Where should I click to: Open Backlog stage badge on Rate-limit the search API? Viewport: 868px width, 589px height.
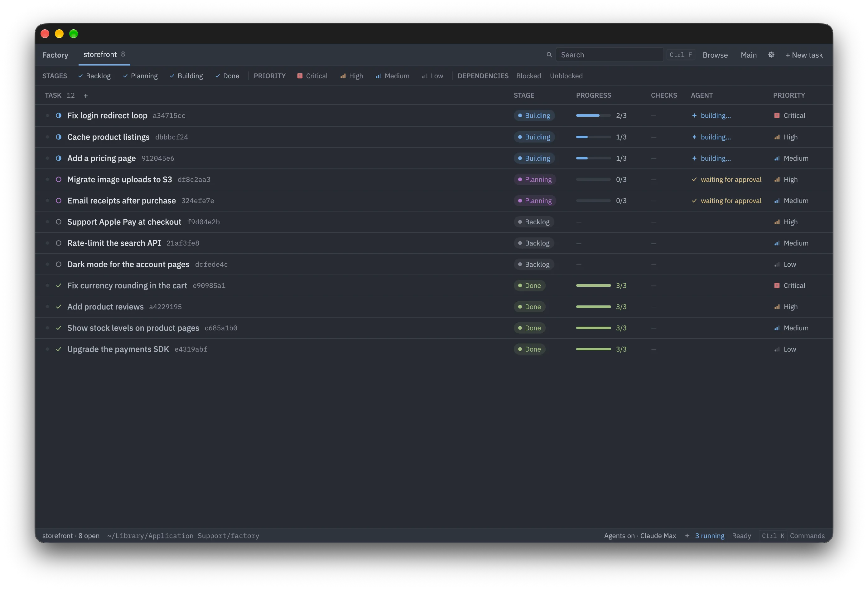click(534, 243)
